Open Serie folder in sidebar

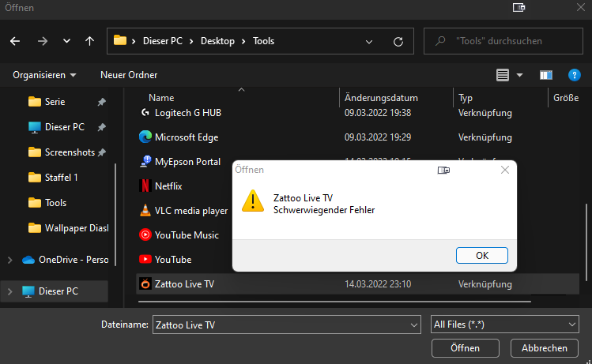tap(55, 102)
